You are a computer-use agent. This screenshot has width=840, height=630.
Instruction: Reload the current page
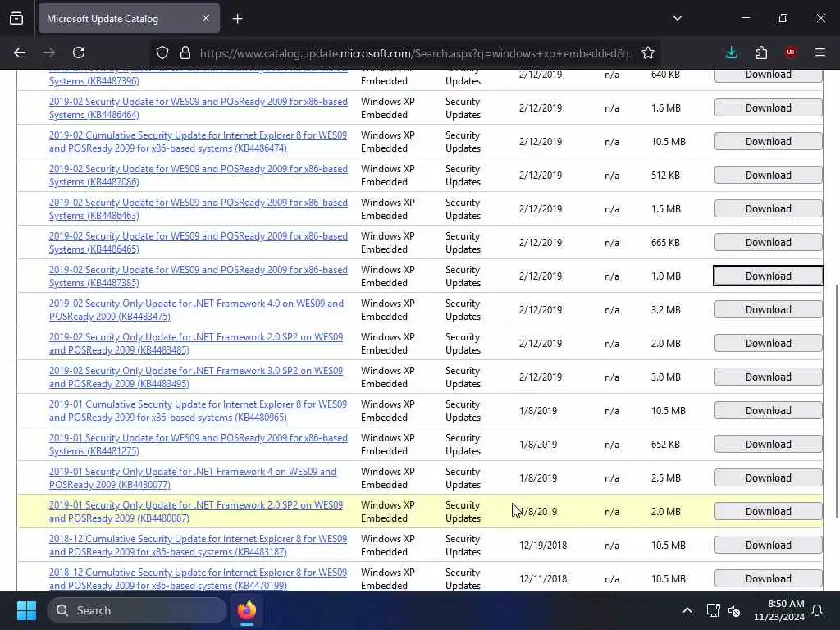pos(79,52)
